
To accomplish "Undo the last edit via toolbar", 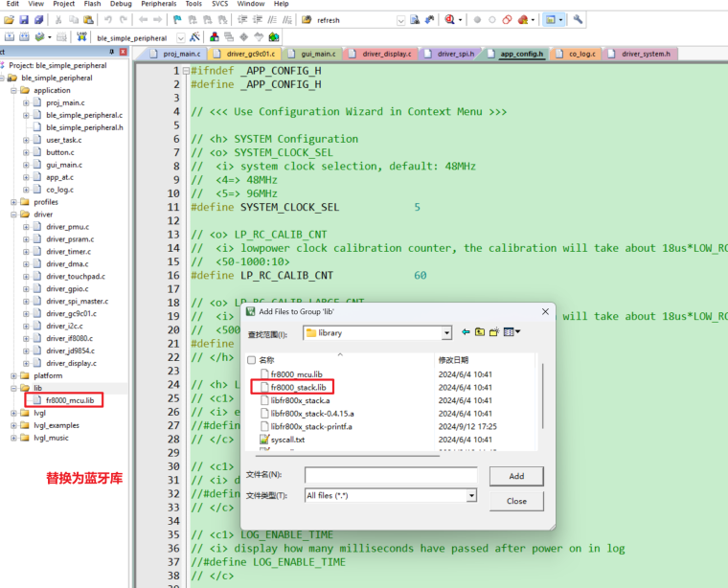I will [x=108, y=20].
